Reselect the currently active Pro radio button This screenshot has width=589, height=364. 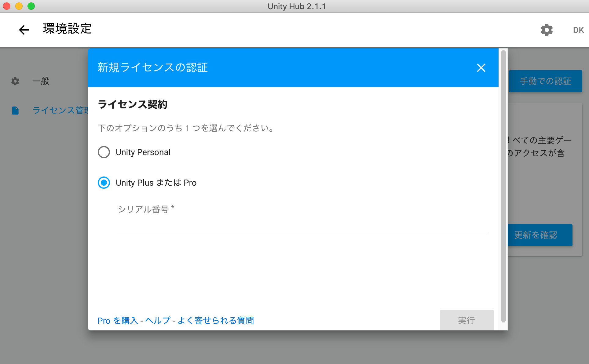(104, 183)
